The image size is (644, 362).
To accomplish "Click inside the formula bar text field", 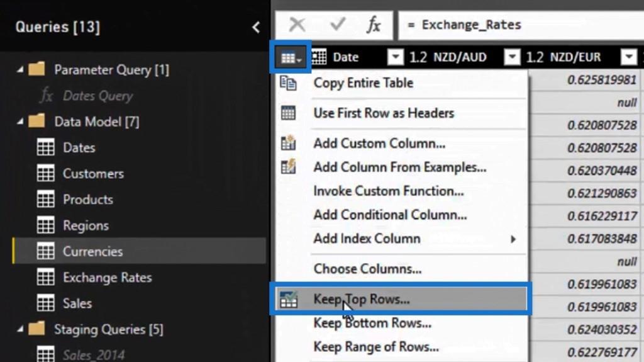I will pos(516,25).
